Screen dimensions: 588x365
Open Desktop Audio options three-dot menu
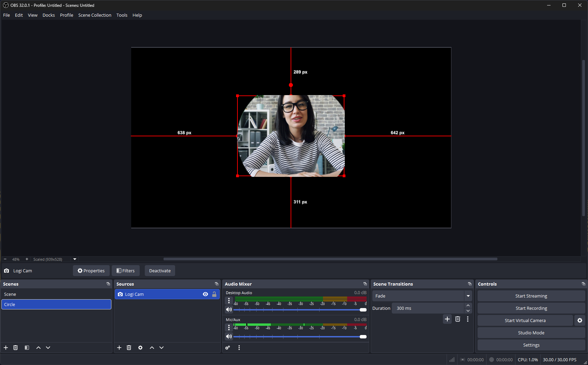click(x=229, y=301)
